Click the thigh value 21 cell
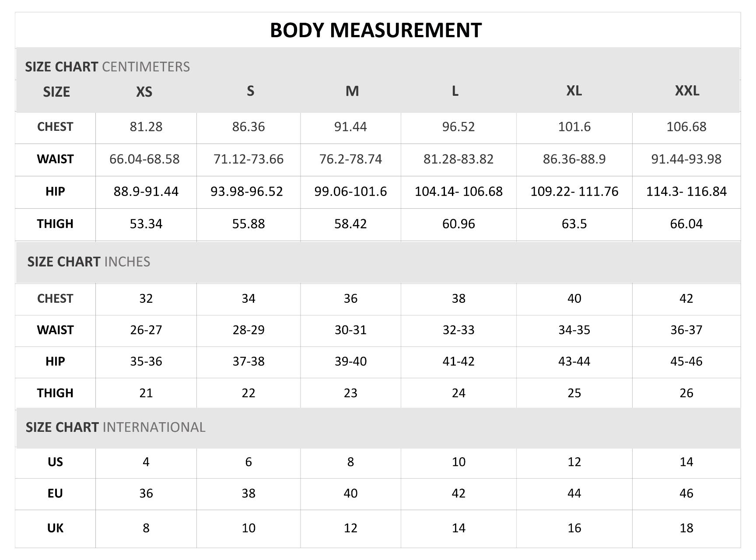This screenshot has width=756, height=560. (146, 393)
